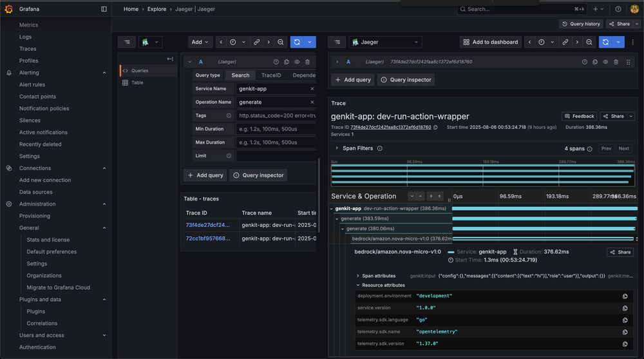Click the Feedback button in the trace view
The height and width of the screenshot is (359, 644).
click(579, 117)
